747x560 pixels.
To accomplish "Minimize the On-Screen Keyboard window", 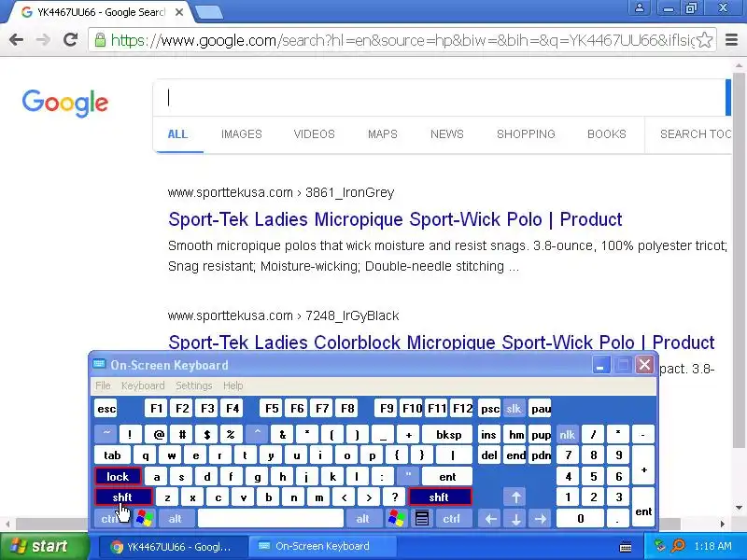I will pos(601,365).
